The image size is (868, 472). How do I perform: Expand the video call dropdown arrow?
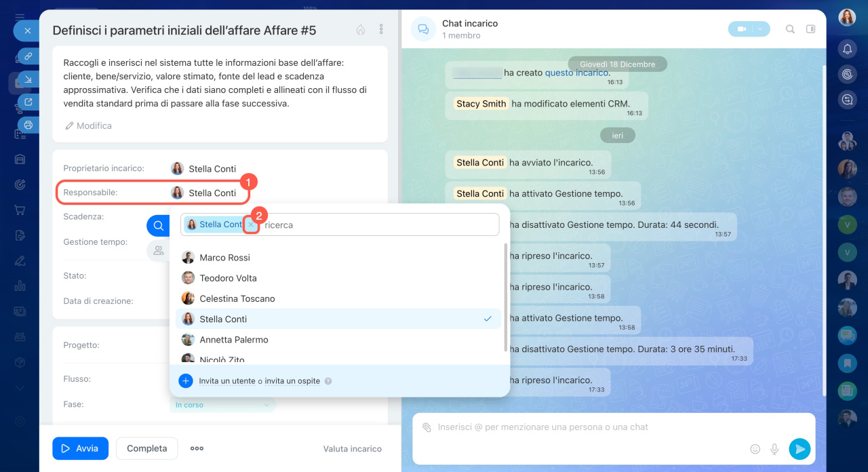762,29
